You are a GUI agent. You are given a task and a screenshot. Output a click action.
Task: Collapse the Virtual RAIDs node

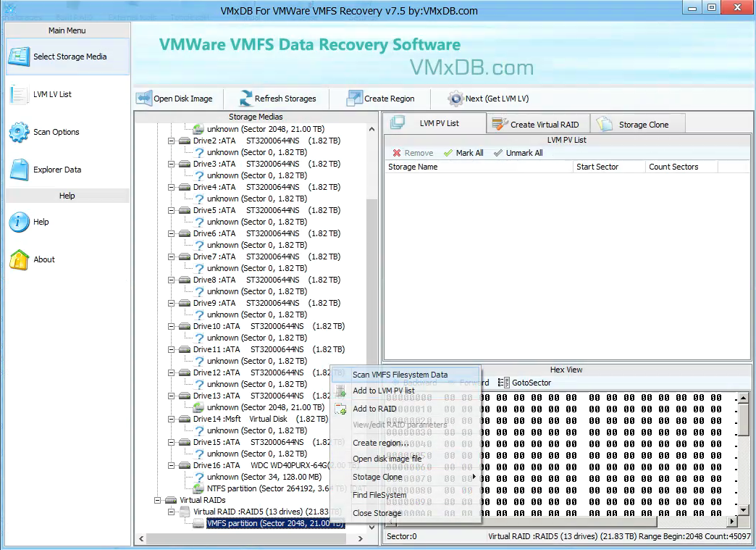[x=158, y=500]
